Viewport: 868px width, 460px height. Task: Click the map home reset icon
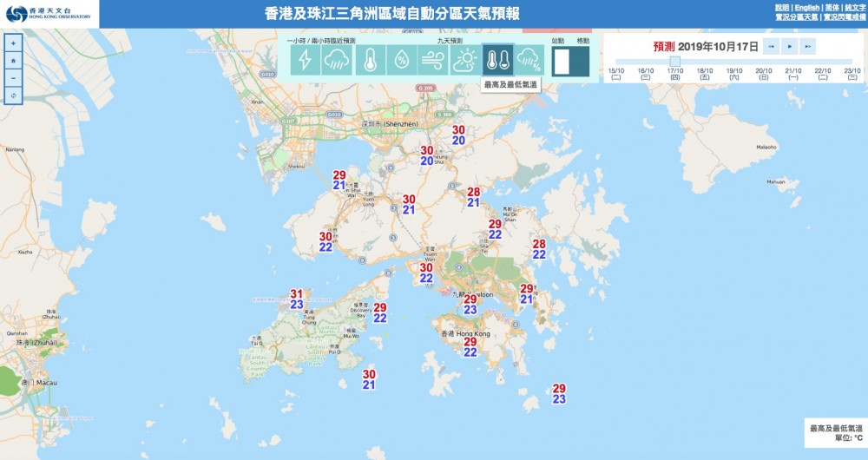pyautogui.click(x=14, y=60)
